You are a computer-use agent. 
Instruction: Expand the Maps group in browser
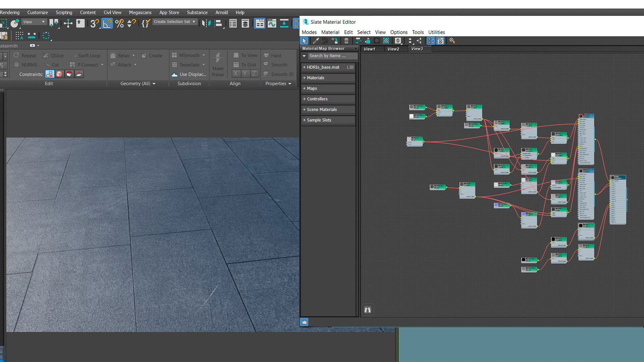pos(312,88)
